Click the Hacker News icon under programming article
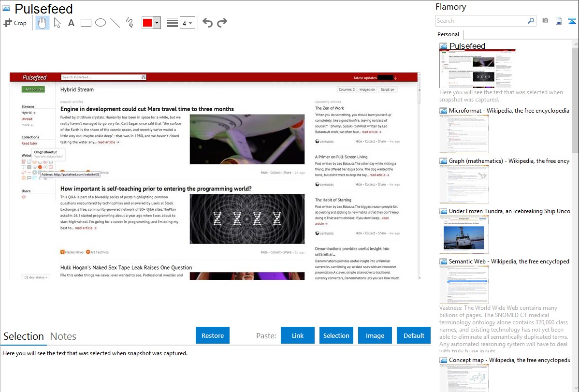The height and width of the screenshot is (392, 579). pyautogui.click(x=62, y=252)
